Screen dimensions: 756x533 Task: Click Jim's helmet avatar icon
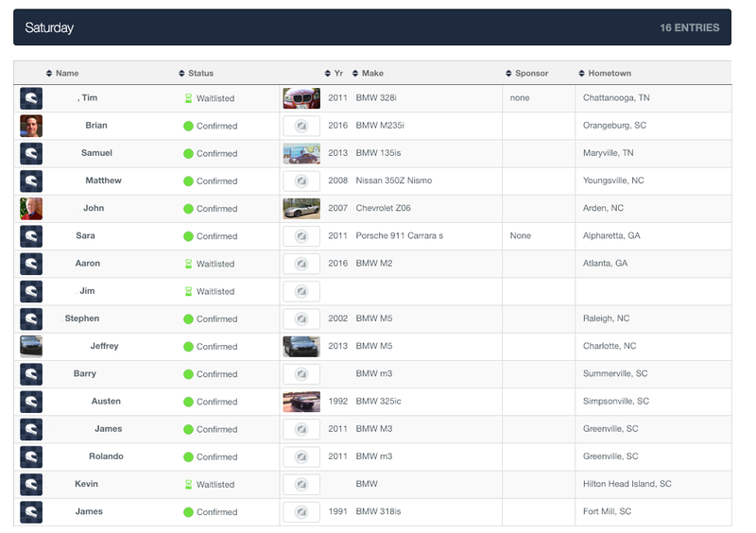[31, 291]
